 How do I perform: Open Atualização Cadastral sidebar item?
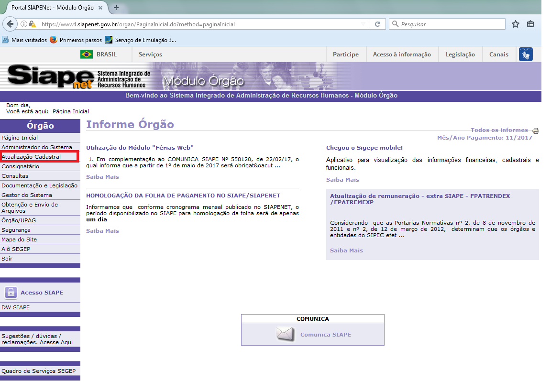pyautogui.click(x=40, y=157)
